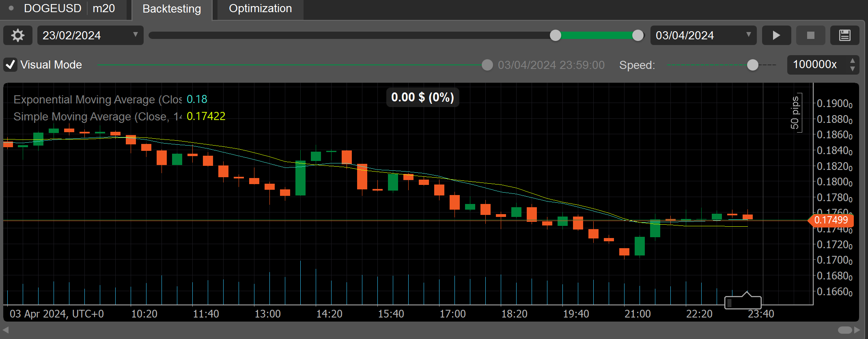Click the 03/04/2024 23:59:00 timestamp
Screen dimensions: 868x339
point(551,65)
